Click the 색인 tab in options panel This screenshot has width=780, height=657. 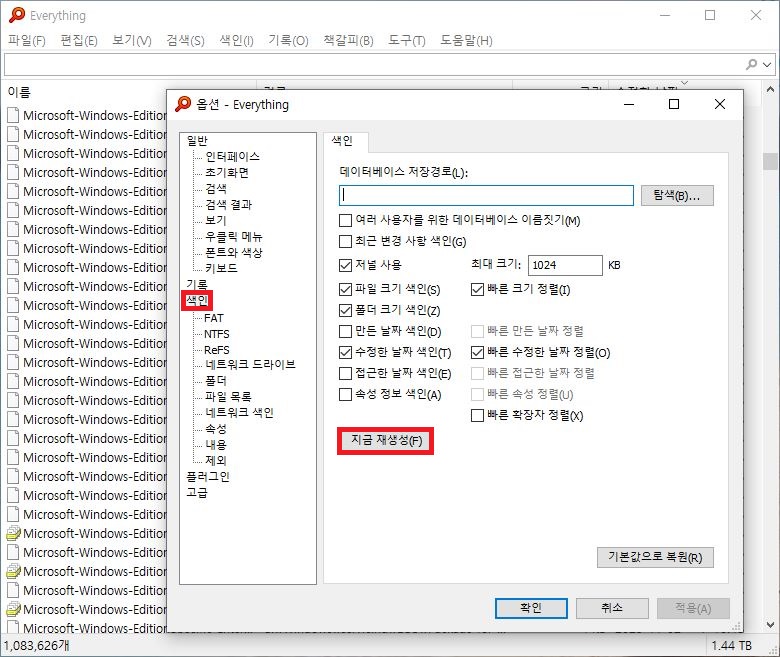[342, 141]
